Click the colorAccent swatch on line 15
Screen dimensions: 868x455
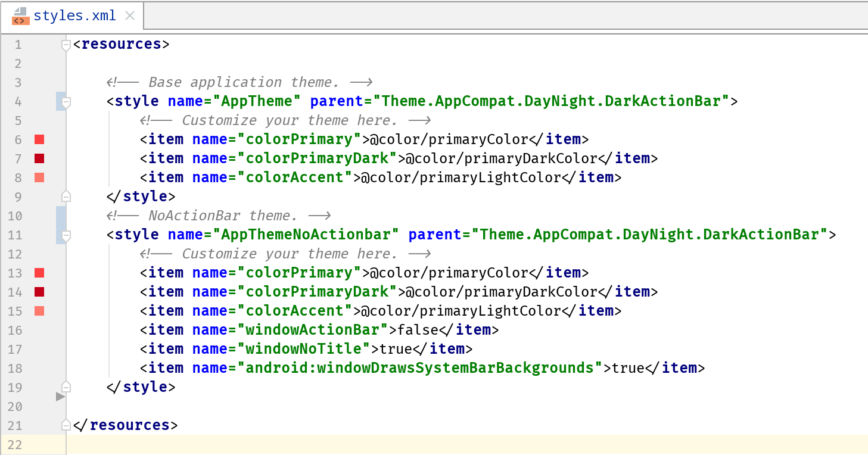pos(38,311)
